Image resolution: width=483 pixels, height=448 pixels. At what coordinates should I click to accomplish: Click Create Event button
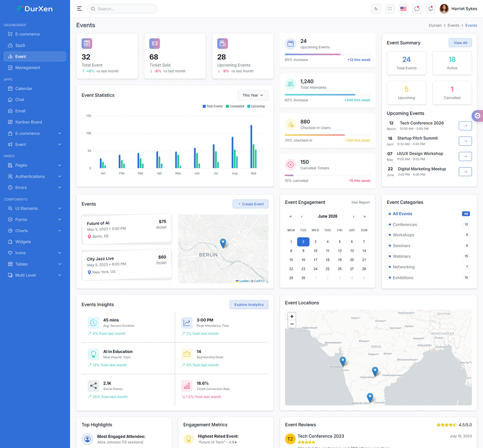[x=251, y=204]
